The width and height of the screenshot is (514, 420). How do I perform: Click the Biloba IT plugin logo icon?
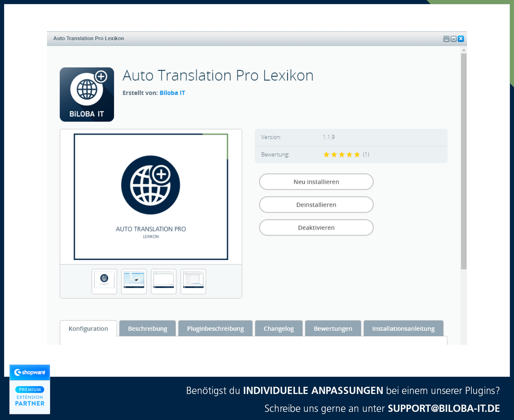pyautogui.click(x=87, y=94)
